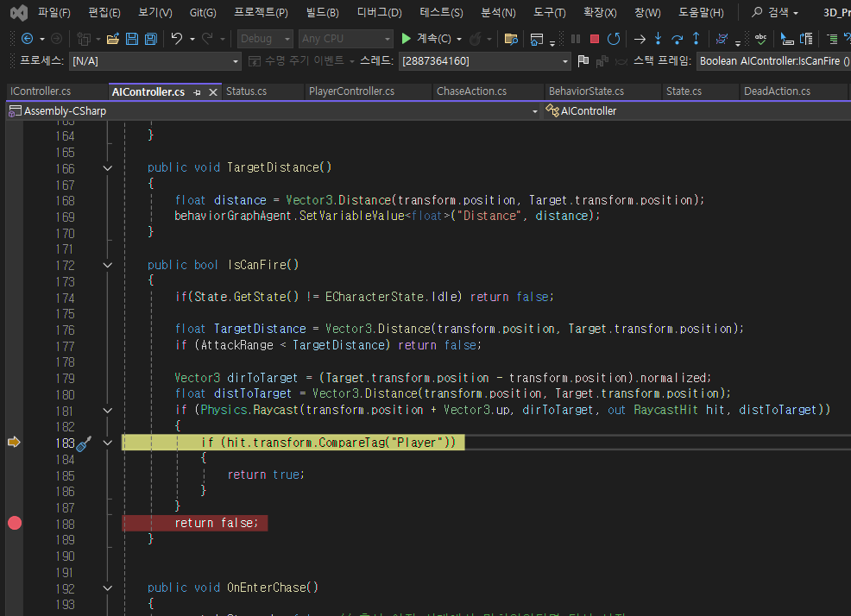Collapse the IsCanFire method at line 172
The width and height of the screenshot is (851, 616).
107,266
